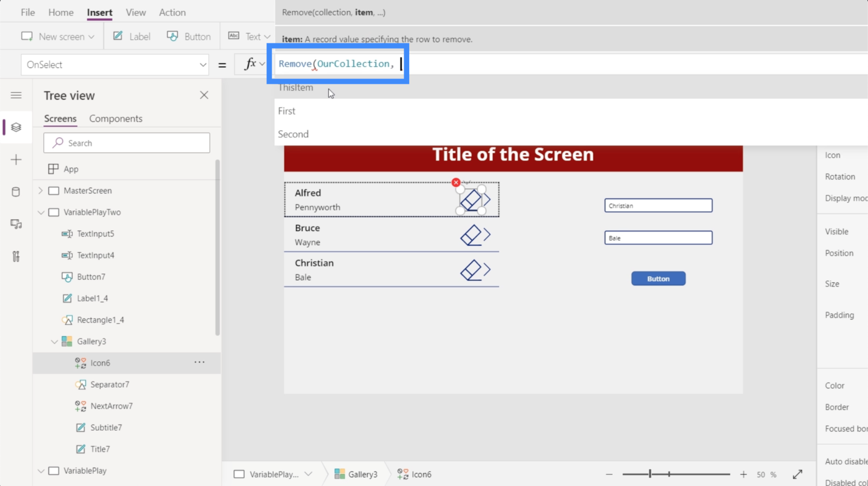This screenshot has height=486, width=868.
Task: Click the red error badge on Icon6
Action: (x=456, y=183)
